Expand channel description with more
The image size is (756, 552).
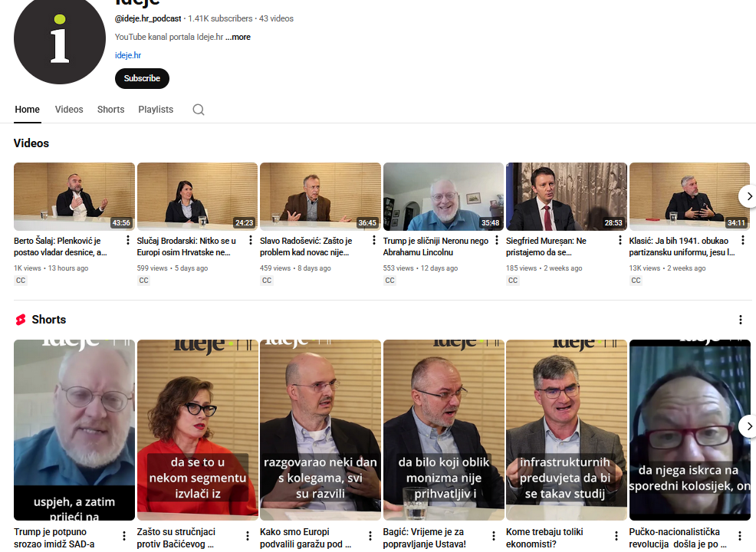[x=238, y=37]
